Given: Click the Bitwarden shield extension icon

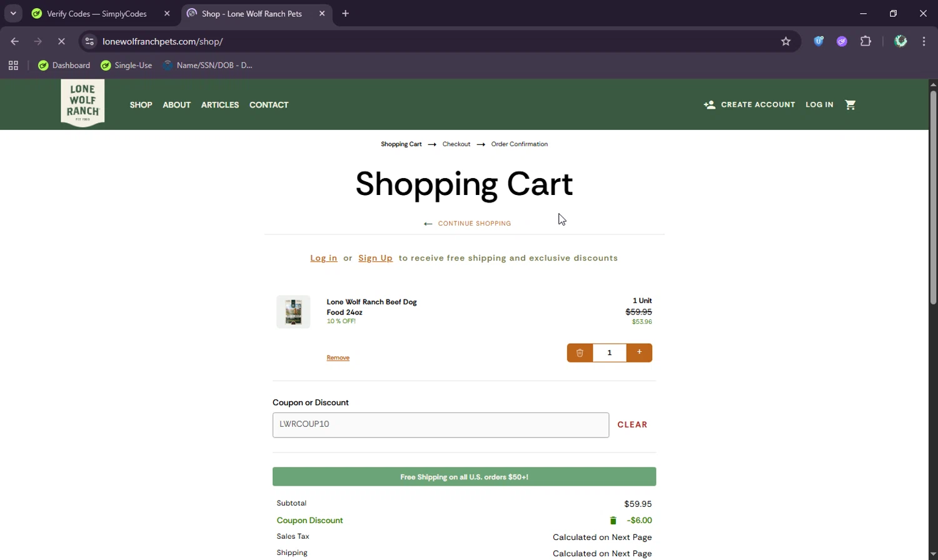Looking at the screenshot, I should pos(819,41).
